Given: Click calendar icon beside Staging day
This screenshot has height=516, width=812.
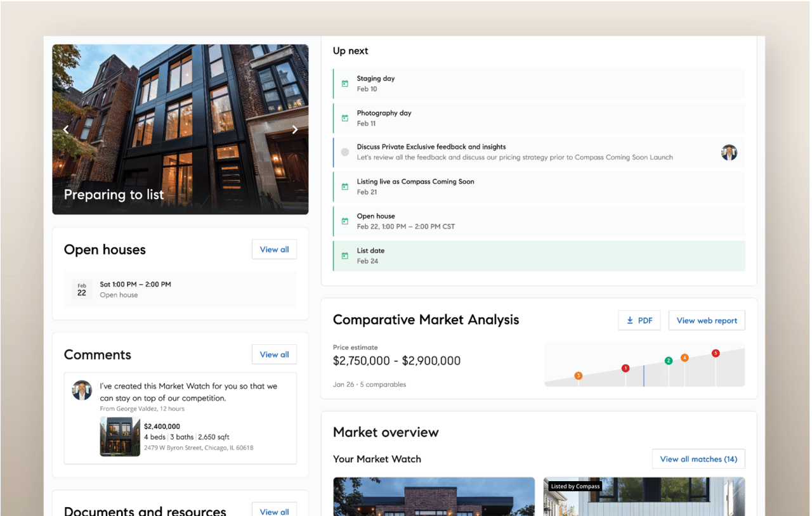Looking at the screenshot, I should pyautogui.click(x=345, y=84).
